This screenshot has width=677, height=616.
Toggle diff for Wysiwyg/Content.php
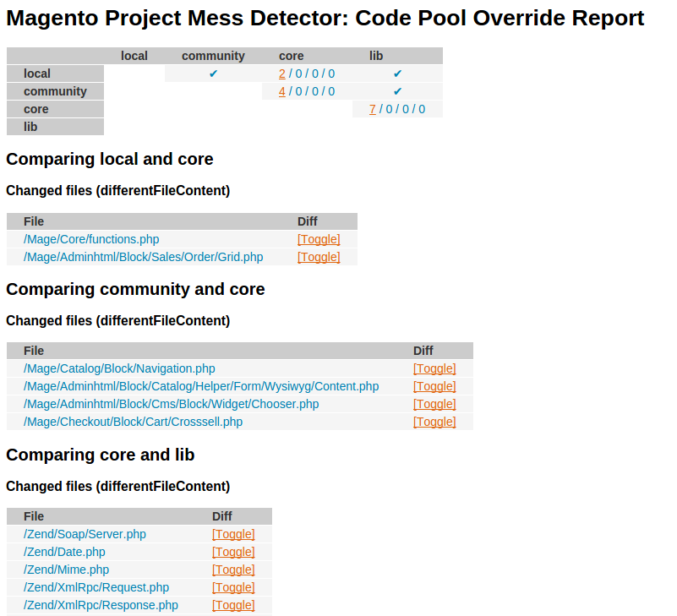coord(434,386)
